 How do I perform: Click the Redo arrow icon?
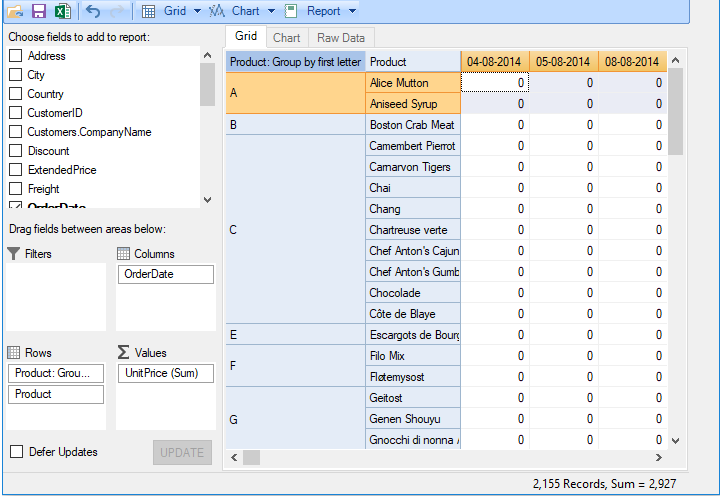[117, 11]
